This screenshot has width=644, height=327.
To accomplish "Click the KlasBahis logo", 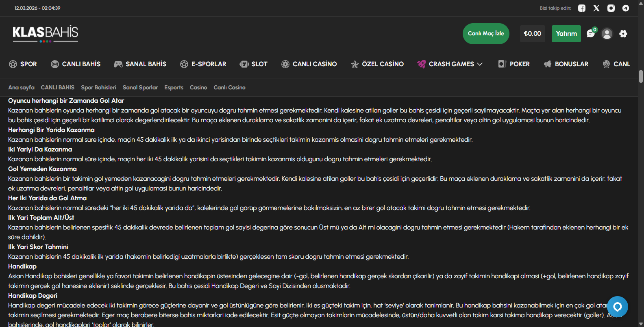I will (x=46, y=34).
